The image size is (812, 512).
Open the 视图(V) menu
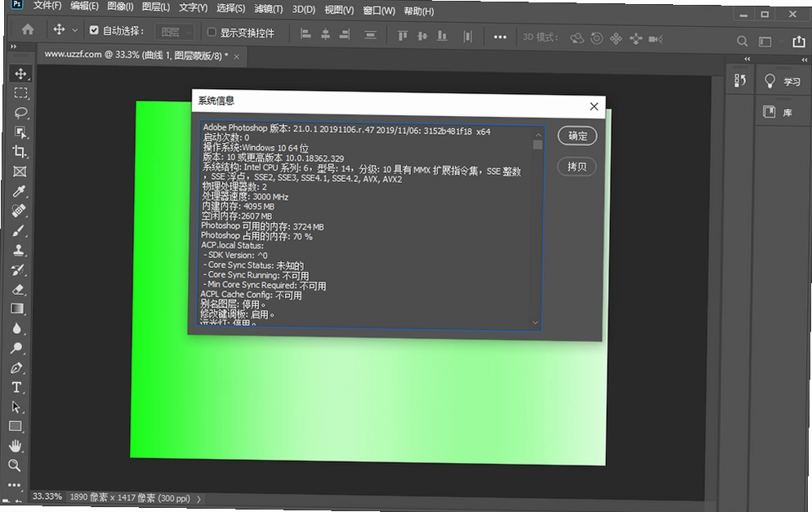pyautogui.click(x=339, y=10)
